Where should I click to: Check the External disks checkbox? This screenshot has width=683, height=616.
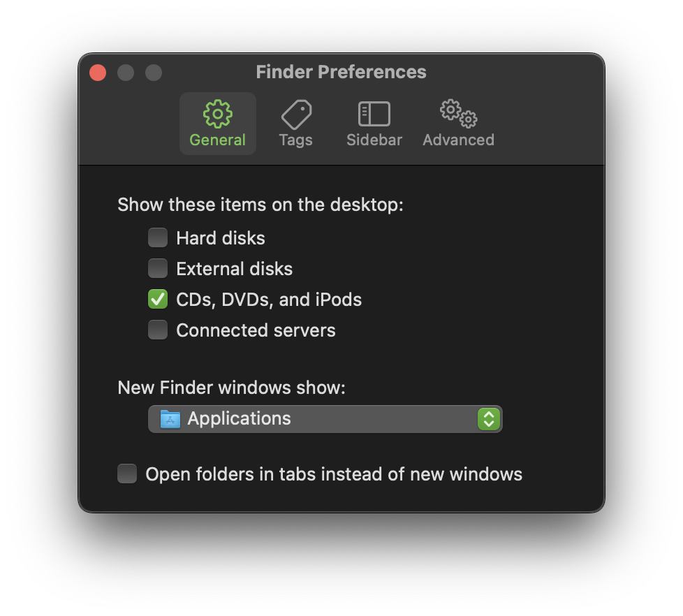point(158,268)
